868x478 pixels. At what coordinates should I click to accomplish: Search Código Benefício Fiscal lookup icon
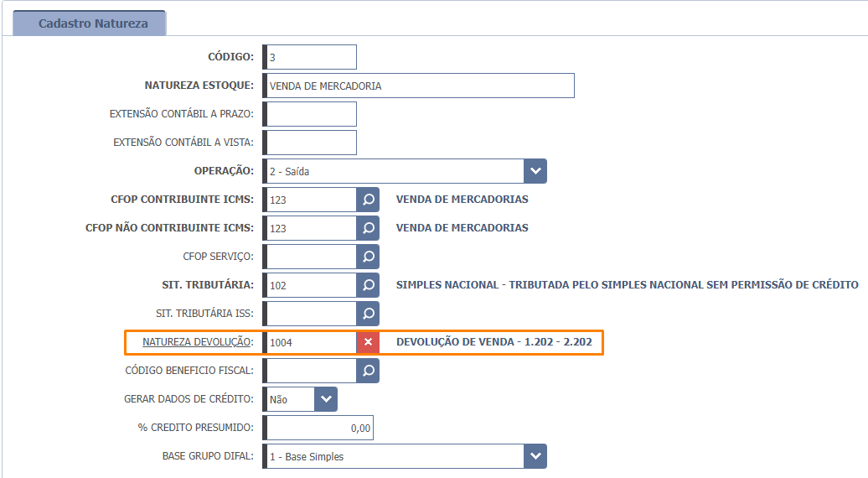368,371
